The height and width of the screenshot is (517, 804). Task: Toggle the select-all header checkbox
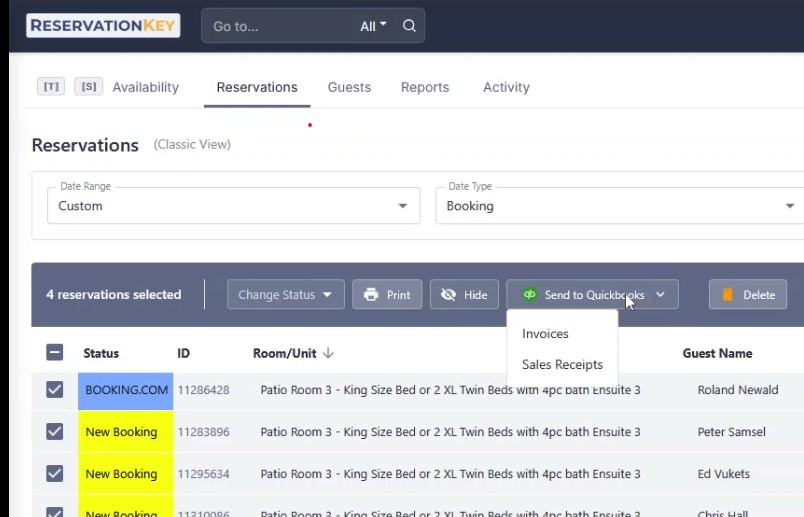[55, 353]
